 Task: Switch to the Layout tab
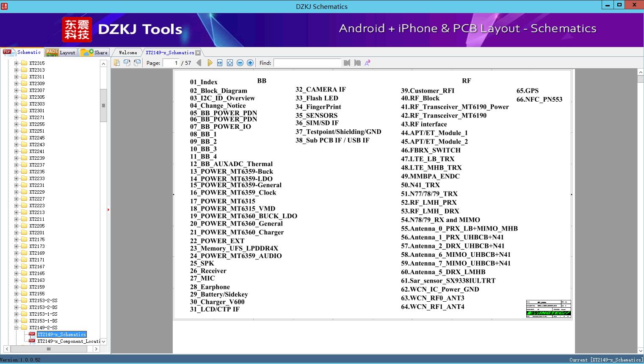tap(61, 53)
